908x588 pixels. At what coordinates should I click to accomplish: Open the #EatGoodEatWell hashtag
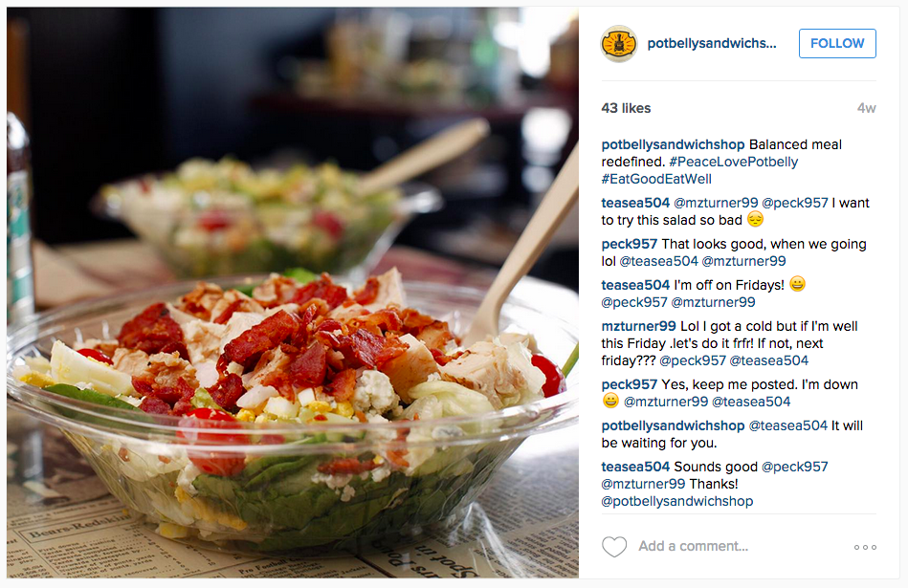pyautogui.click(x=656, y=179)
